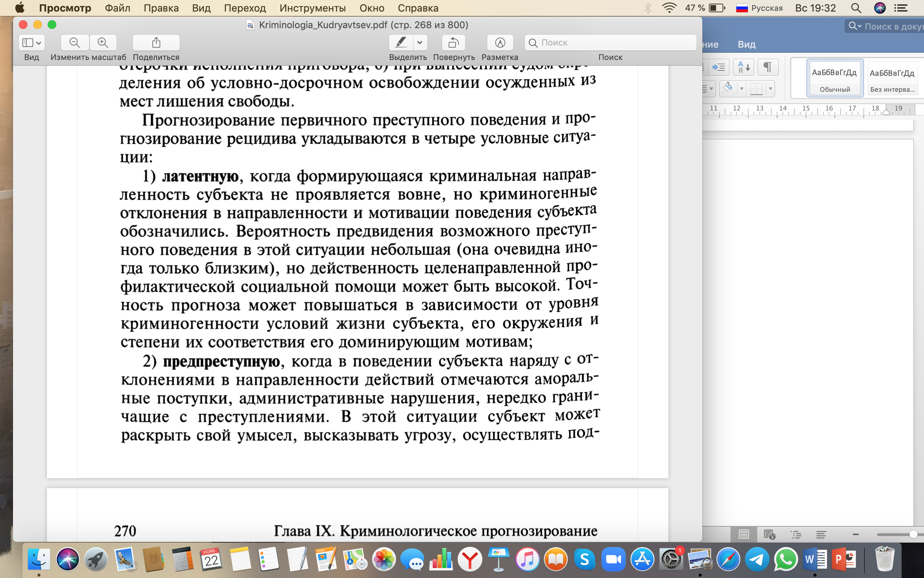Apply shading with paint bucket in Word
This screenshot has height=578, width=924.
point(728,89)
